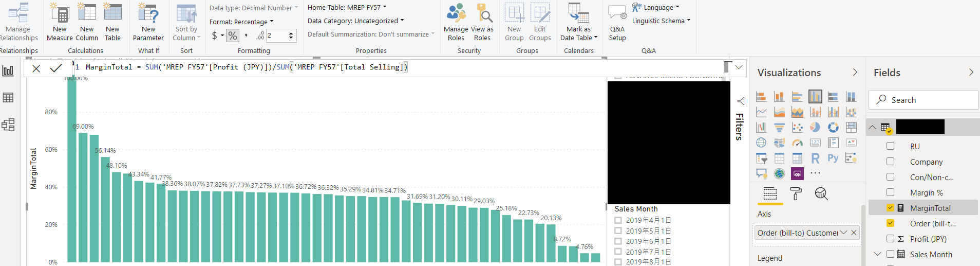Image resolution: width=980 pixels, height=266 pixels.
Task: Select the treemap visual
Action: coord(851,127)
